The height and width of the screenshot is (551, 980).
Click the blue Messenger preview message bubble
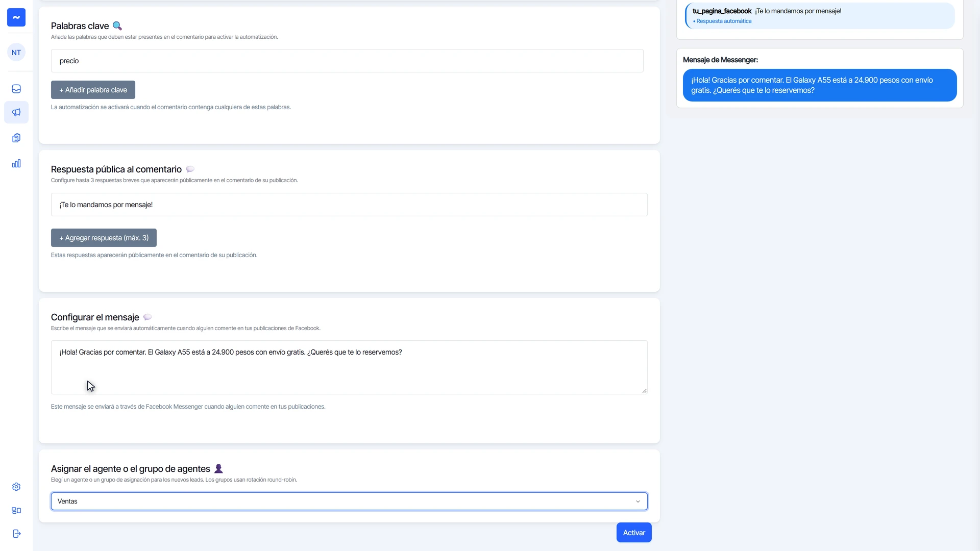tap(820, 85)
